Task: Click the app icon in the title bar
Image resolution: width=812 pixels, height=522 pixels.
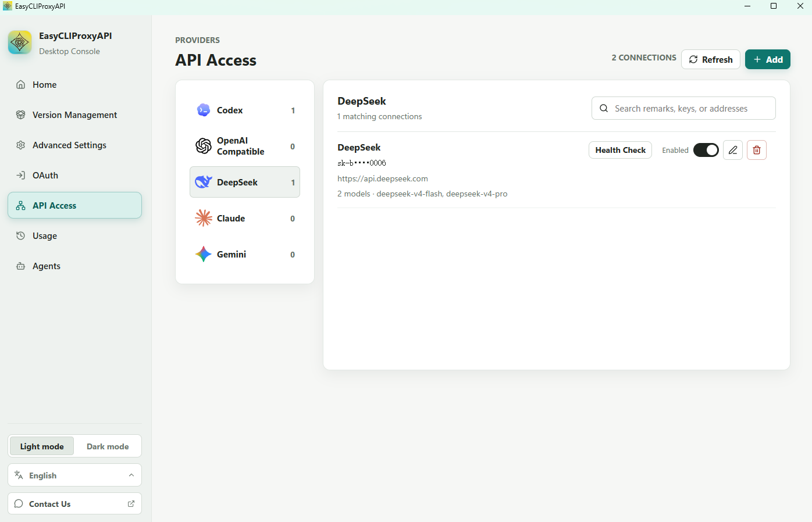Action: [8, 6]
